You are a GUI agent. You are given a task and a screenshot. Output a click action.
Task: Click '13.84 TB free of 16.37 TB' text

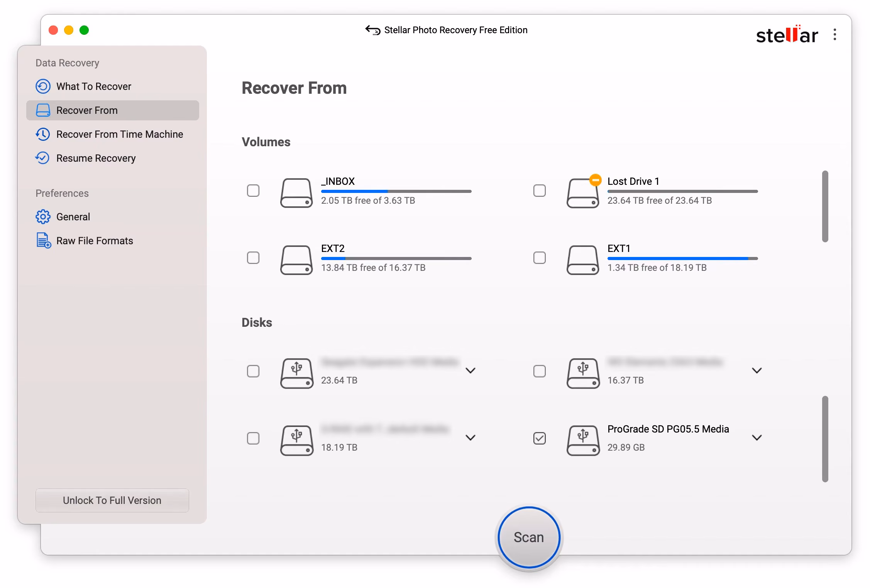pos(373,268)
